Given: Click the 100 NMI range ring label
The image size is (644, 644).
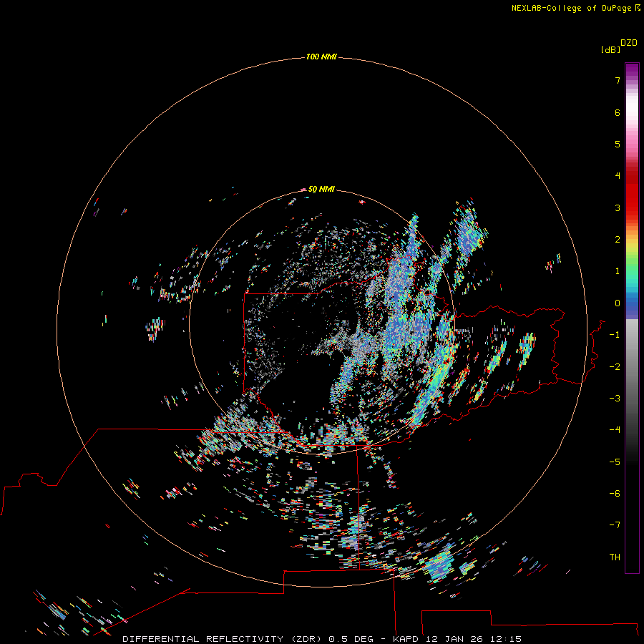Looking at the screenshot, I should (x=321, y=57).
